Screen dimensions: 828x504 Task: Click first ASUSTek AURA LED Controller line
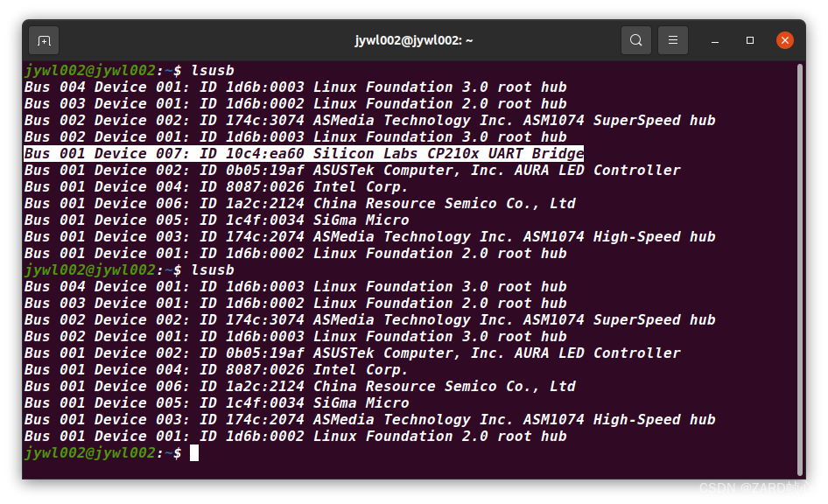(352, 171)
